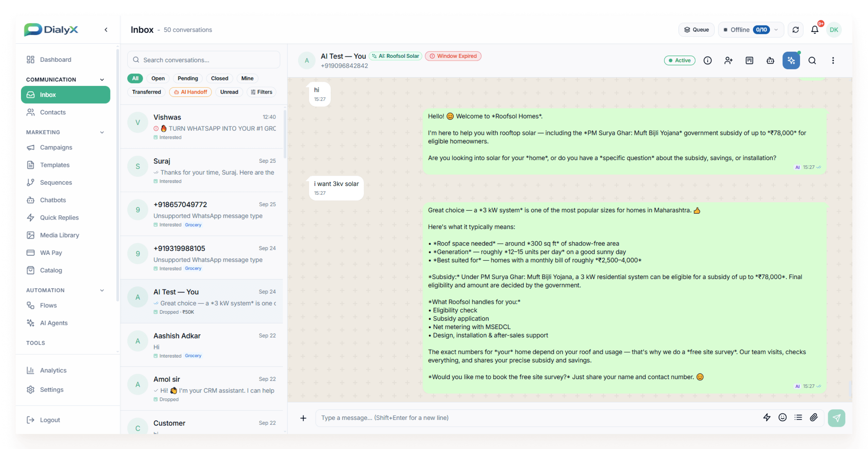Open the Vishwas conversation

[x=202, y=127]
